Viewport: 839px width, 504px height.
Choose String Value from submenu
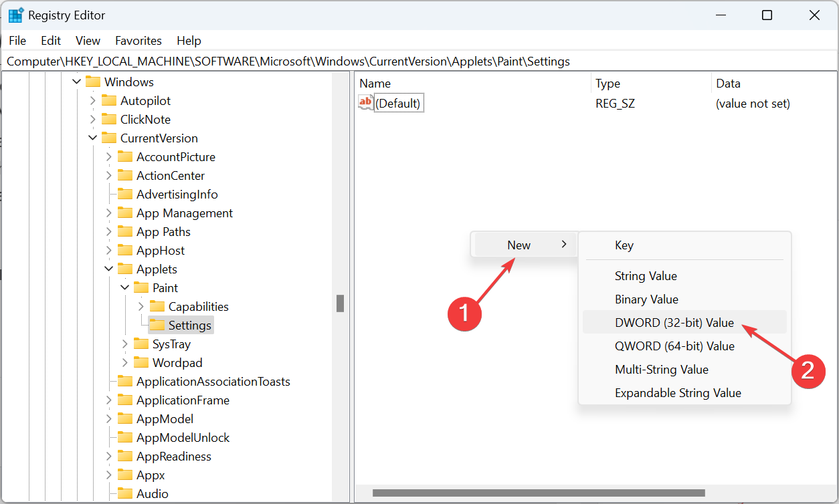click(684, 276)
